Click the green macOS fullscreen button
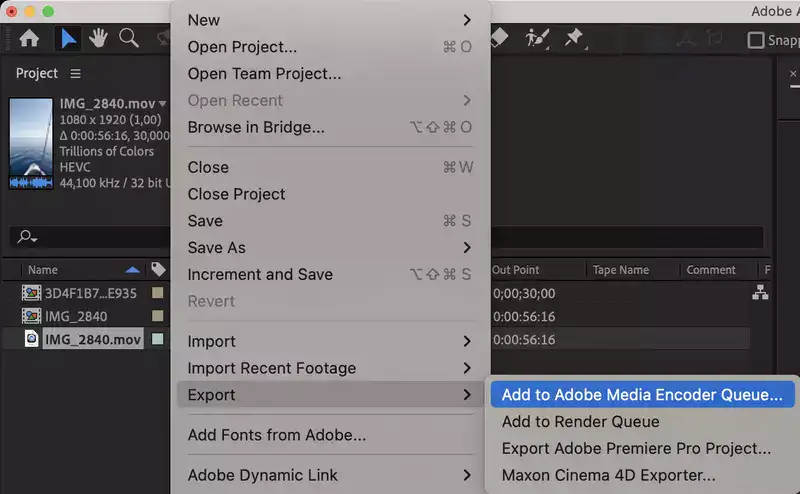Image resolution: width=800 pixels, height=494 pixels. 48,11
